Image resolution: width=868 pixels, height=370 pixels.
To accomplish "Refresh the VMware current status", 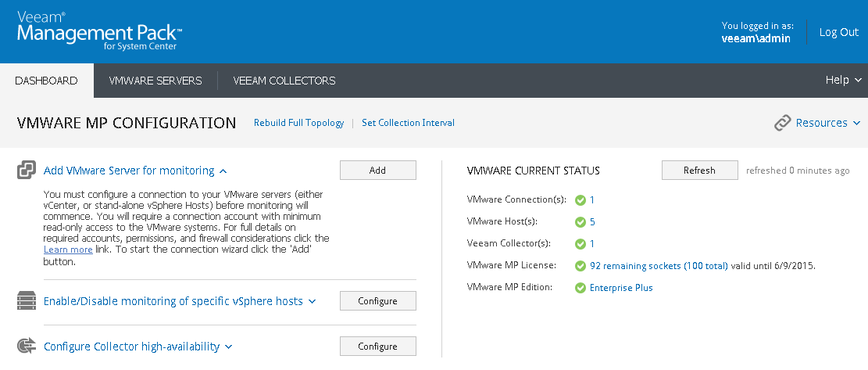I will (x=699, y=171).
